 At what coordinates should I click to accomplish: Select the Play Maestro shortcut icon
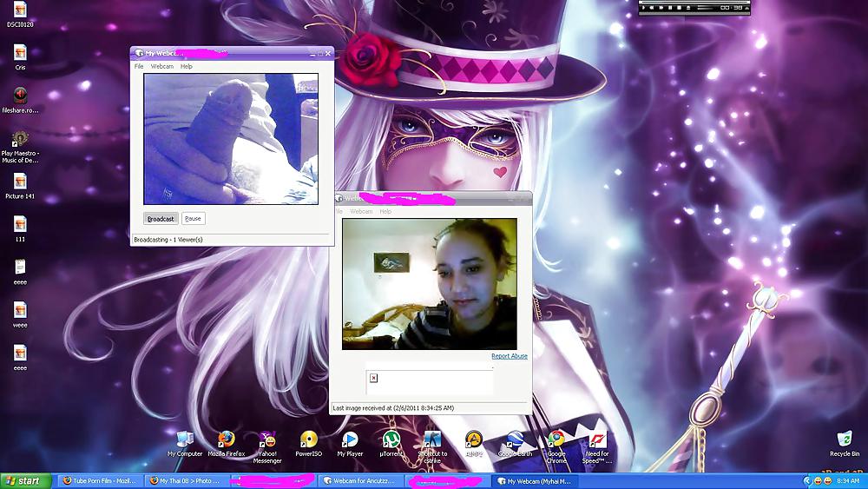tap(20, 146)
